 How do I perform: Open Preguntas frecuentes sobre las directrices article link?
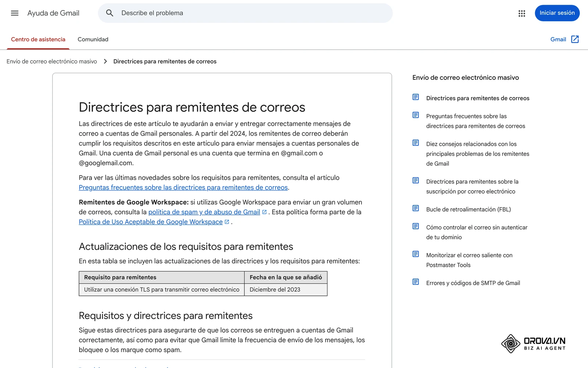pyautogui.click(x=183, y=188)
